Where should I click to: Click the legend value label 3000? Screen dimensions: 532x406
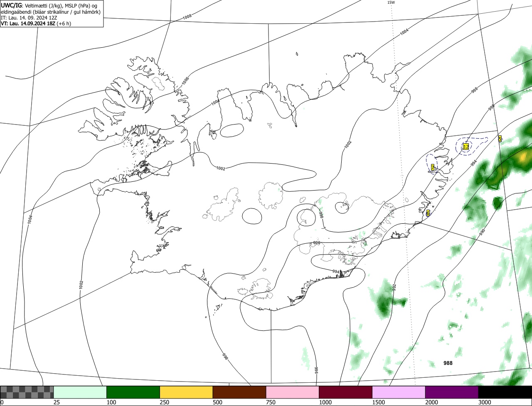click(x=485, y=402)
